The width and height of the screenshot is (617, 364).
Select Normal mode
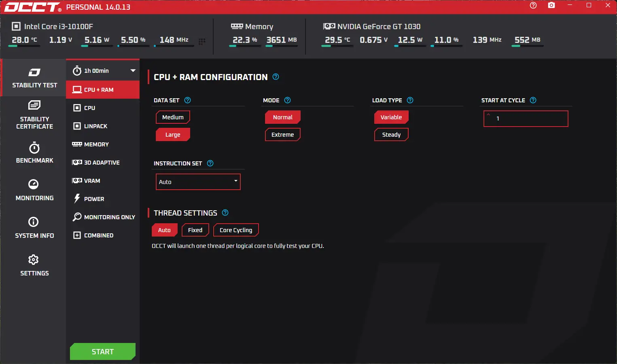point(283,117)
